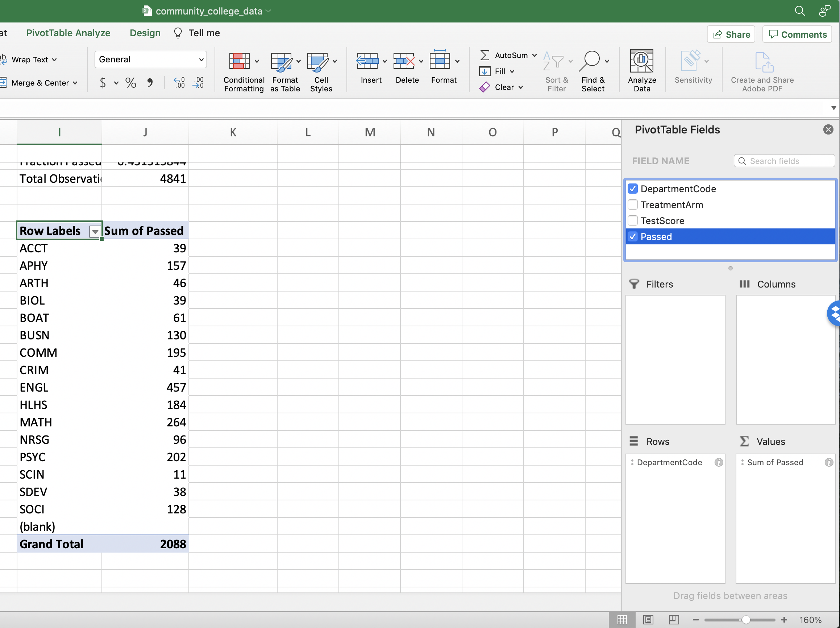Click the Comments button
Image resolution: width=840 pixels, height=628 pixels.
point(797,33)
